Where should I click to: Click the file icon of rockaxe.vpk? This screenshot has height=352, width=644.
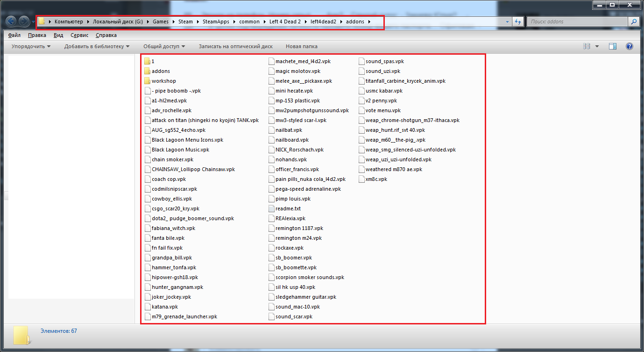(x=271, y=248)
